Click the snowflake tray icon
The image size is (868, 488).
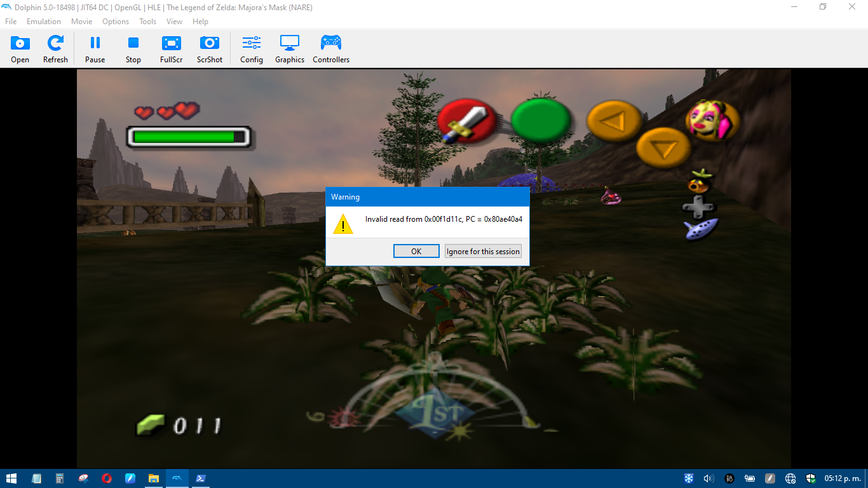click(689, 478)
